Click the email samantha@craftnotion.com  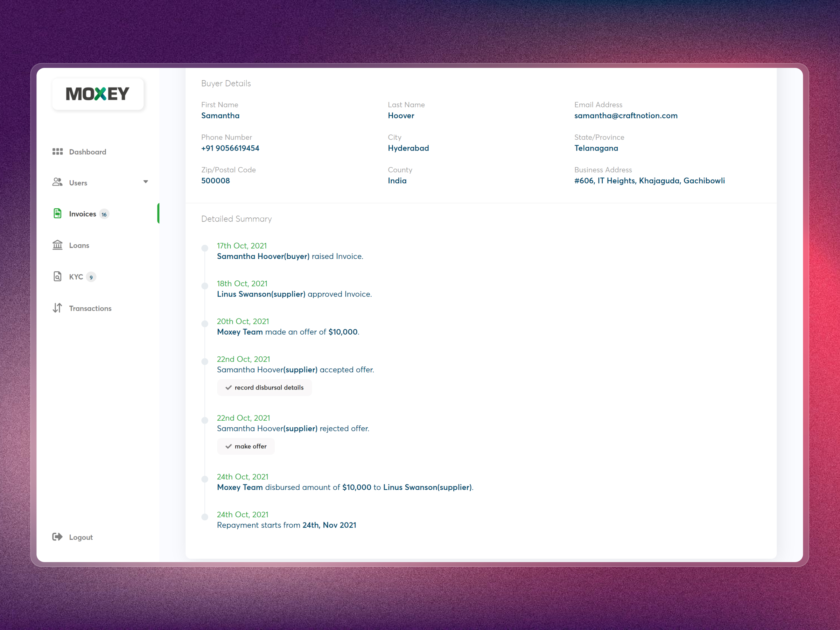point(626,115)
